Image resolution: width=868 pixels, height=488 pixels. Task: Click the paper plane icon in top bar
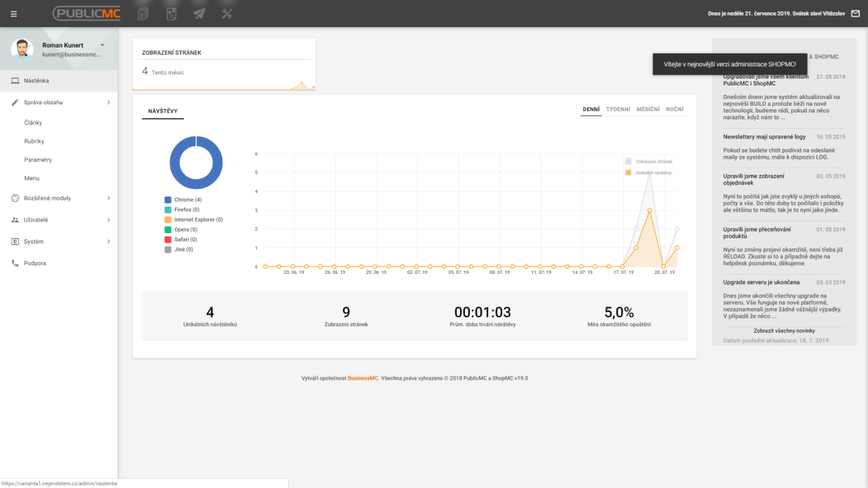point(199,14)
